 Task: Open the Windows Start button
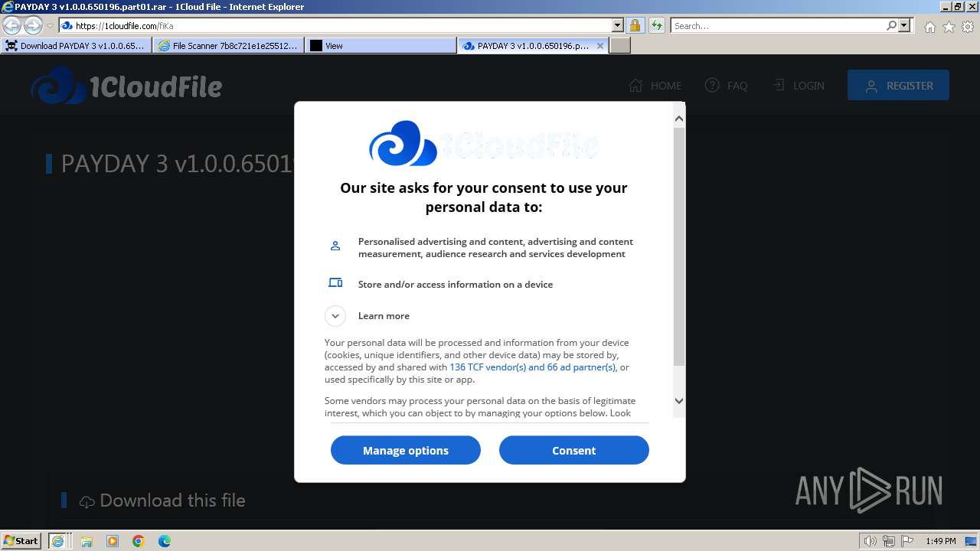(21, 540)
